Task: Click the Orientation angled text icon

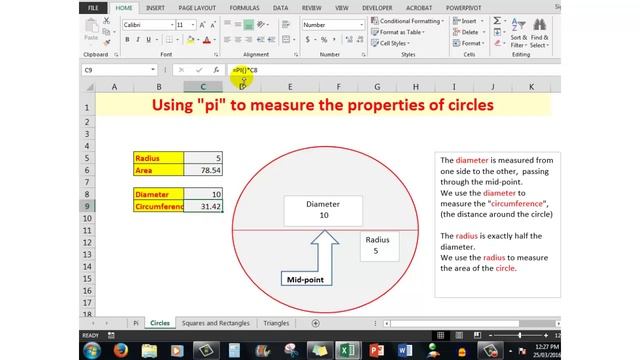Action: click(261, 25)
